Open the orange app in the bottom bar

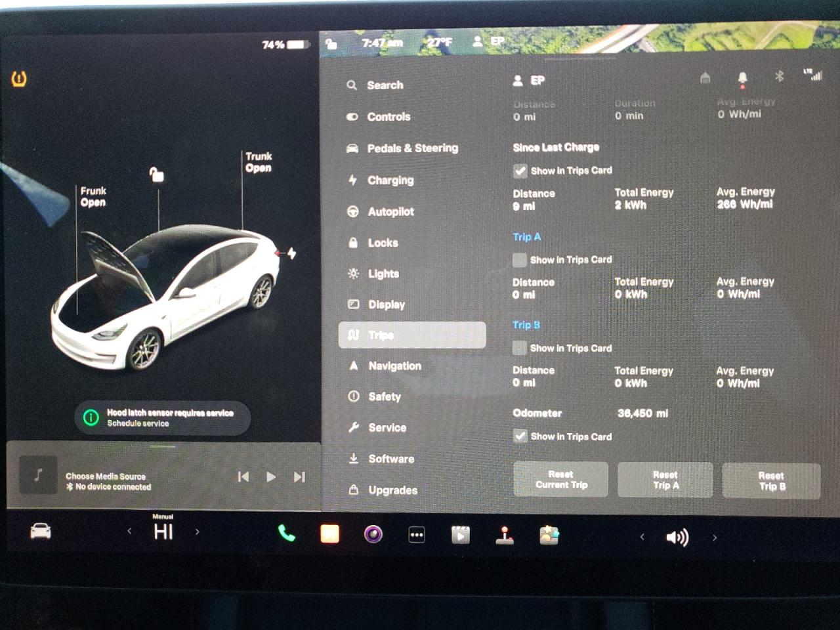329,534
